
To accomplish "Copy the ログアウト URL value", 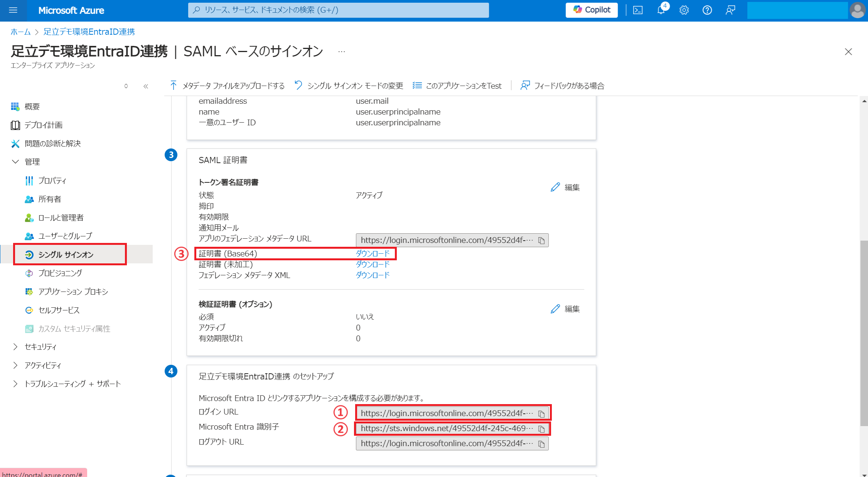I will tap(541, 444).
